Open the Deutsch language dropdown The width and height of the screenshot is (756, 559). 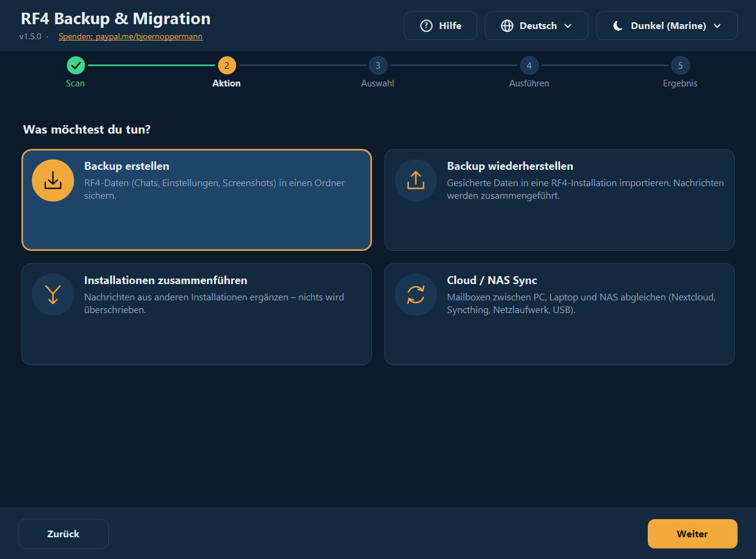(x=536, y=26)
